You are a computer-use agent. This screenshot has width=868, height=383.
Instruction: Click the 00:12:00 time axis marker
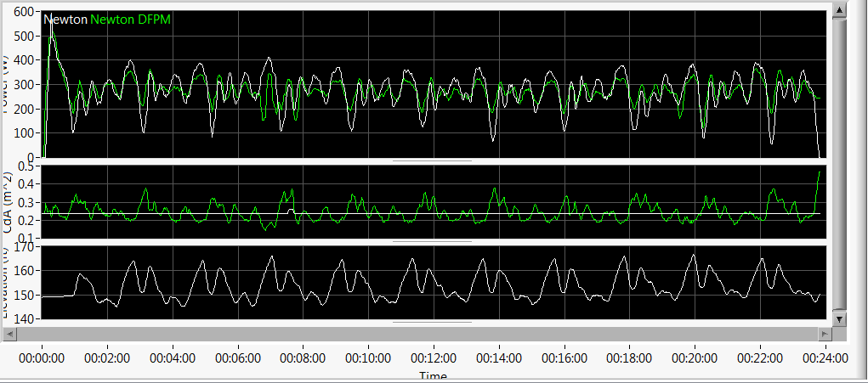pyautogui.click(x=433, y=359)
